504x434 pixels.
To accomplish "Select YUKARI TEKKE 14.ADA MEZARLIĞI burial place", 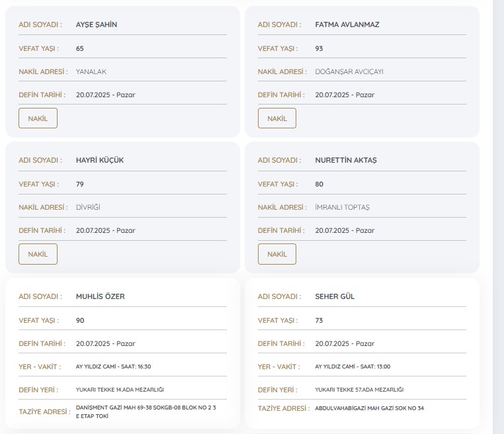I will point(120,390).
